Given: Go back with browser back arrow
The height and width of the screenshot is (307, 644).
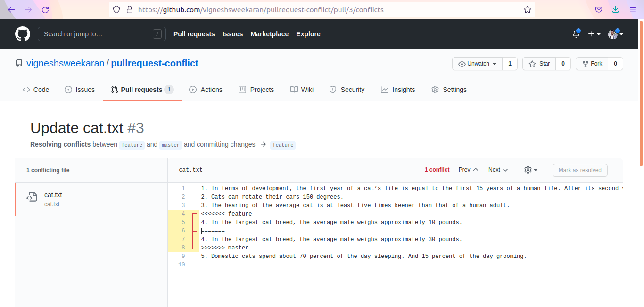Looking at the screenshot, I should click(11, 9).
